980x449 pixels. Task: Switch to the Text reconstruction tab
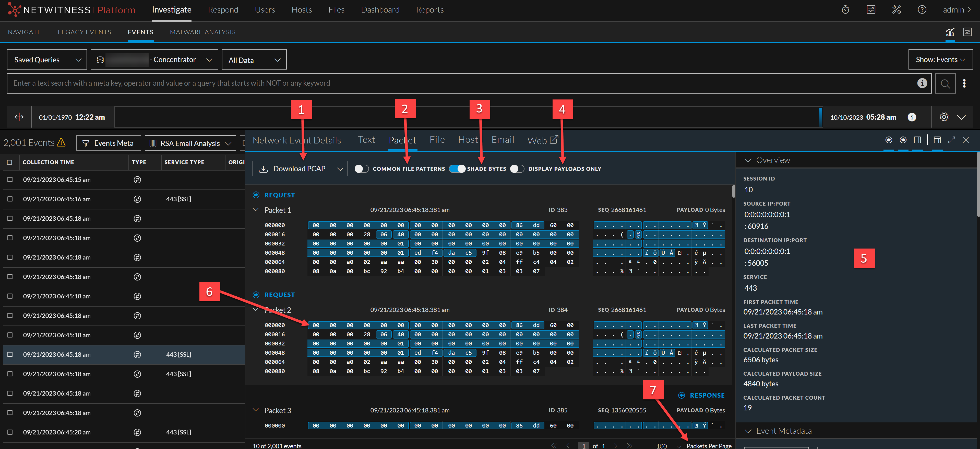coord(366,140)
